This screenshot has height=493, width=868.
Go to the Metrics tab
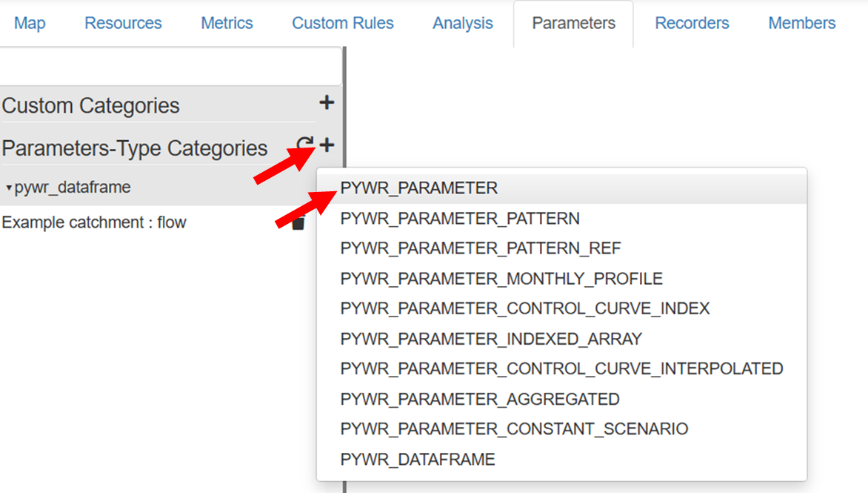click(x=227, y=23)
